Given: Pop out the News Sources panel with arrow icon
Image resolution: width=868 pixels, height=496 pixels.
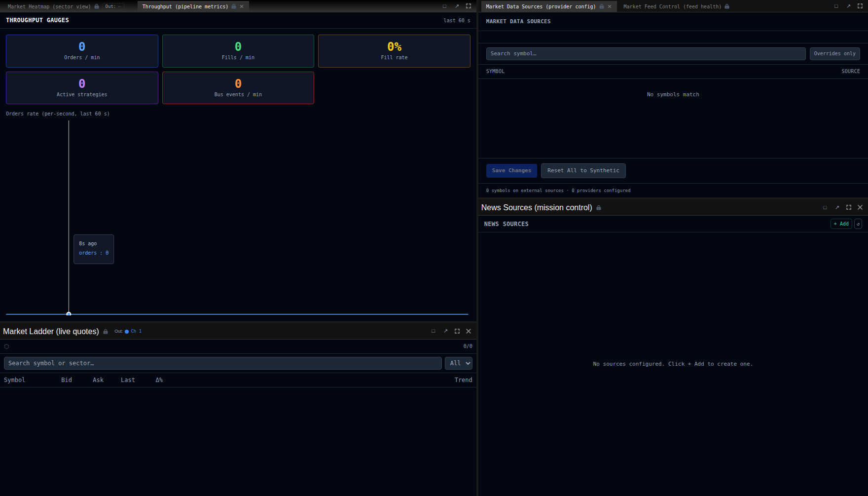Looking at the screenshot, I should [837, 208].
